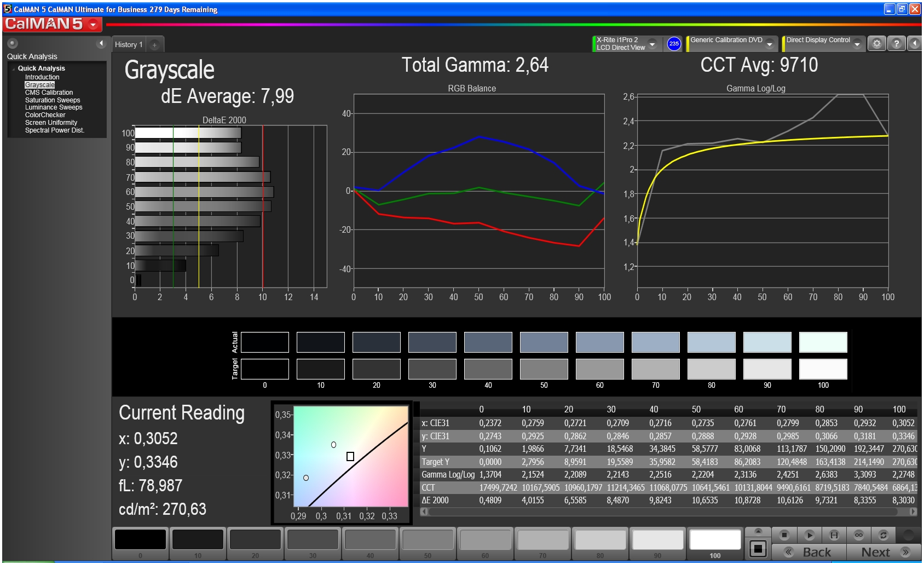The image size is (924, 563).
Task: Click the Gamma Log/Log row label
Action: [x=448, y=474]
